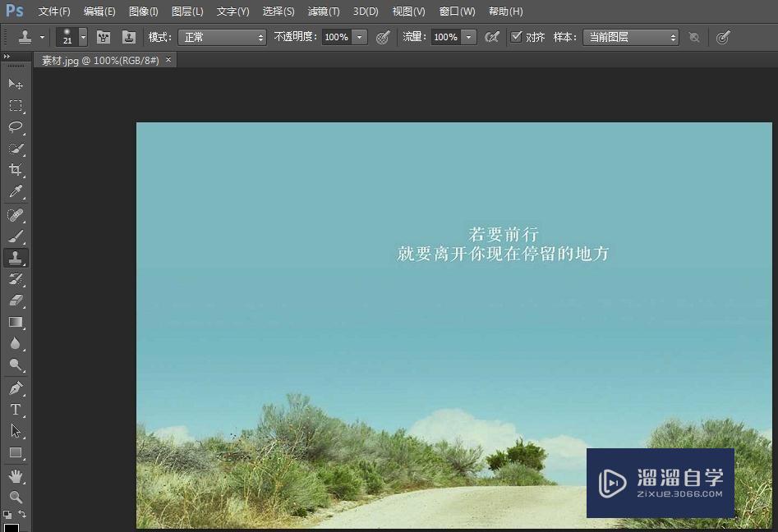Select the Lasso tool

(x=15, y=127)
